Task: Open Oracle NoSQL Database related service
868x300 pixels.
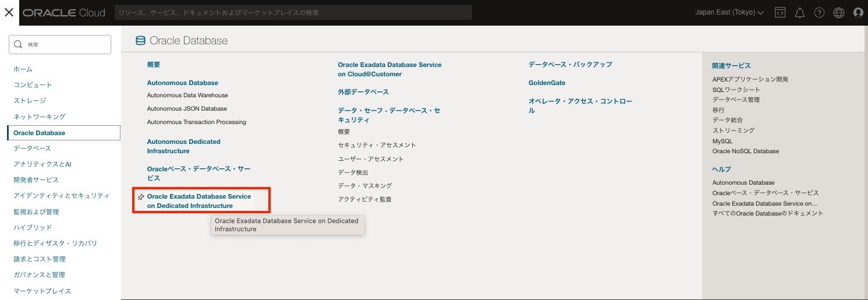Action: tap(746, 151)
